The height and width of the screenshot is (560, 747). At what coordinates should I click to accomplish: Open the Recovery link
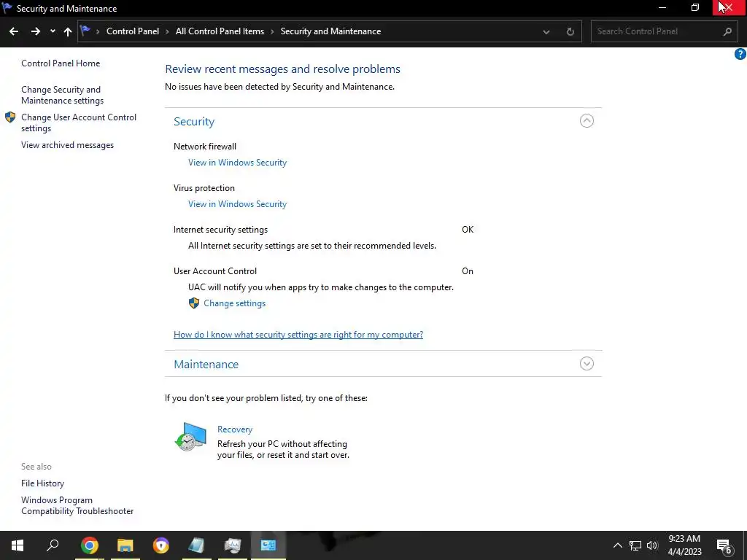[x=235, y=429]
